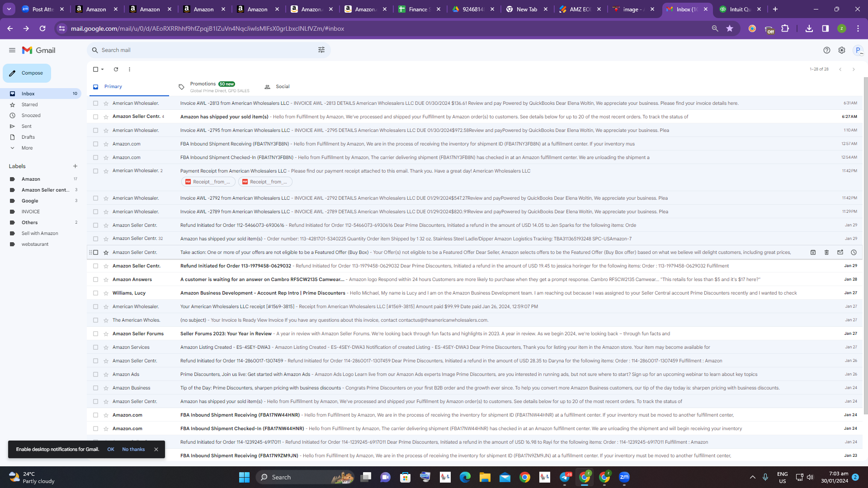Open Gmail support help icon

[827, 50]
